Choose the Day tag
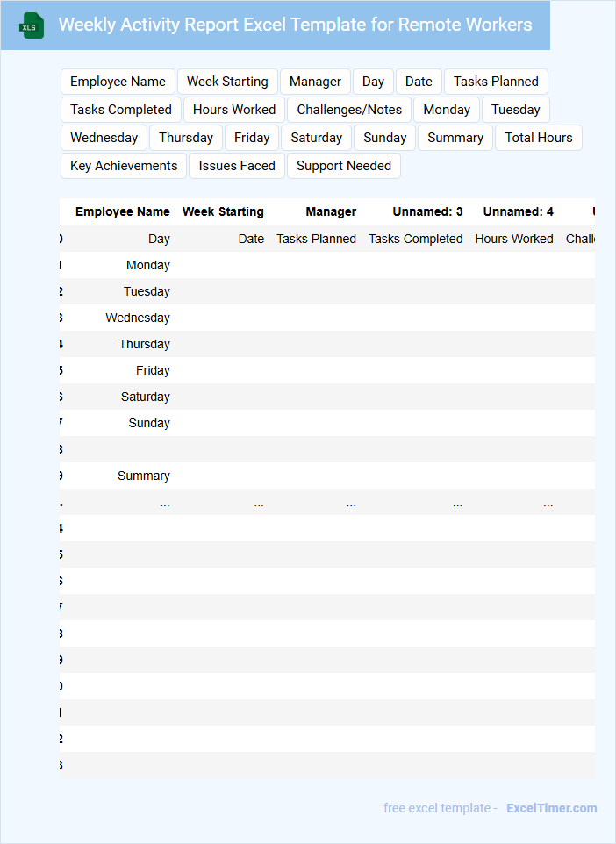 (x=373, y=82)
